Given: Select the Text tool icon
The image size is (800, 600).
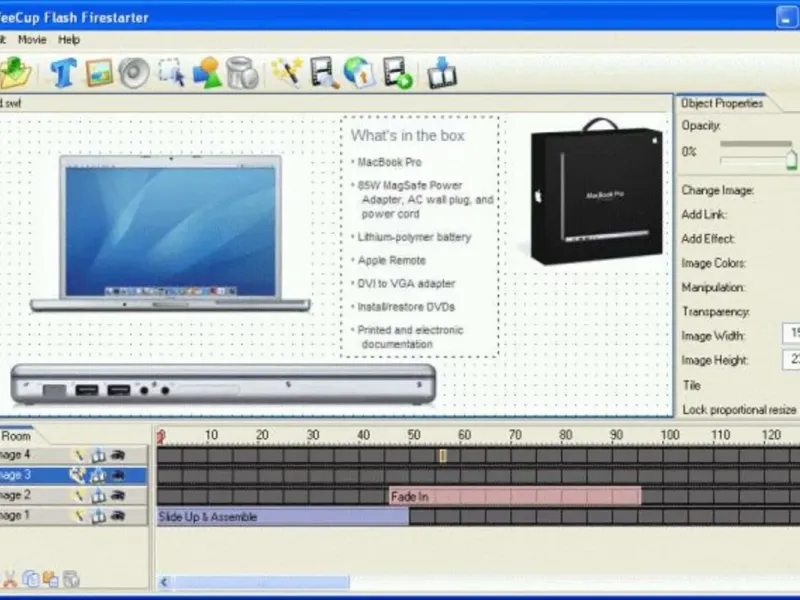Looking at the screenshot, I should coord(63,73).
